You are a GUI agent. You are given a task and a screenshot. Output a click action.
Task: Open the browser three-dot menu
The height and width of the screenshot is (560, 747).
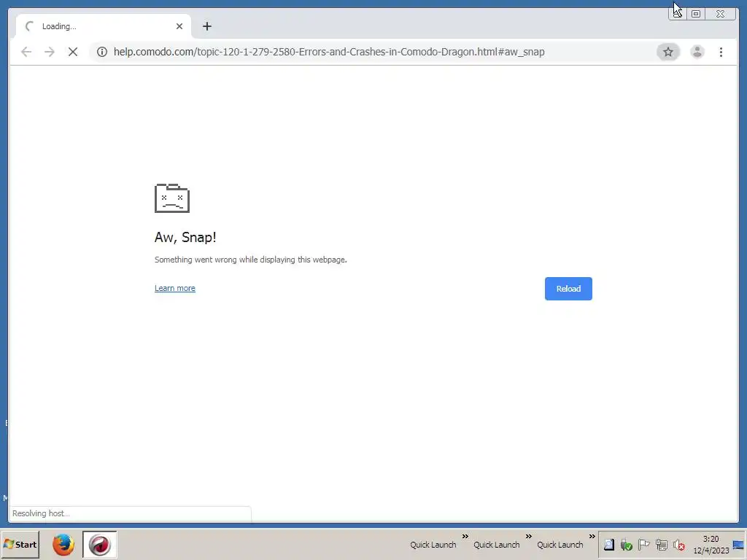pyautogui.click(x=721, y=52)
